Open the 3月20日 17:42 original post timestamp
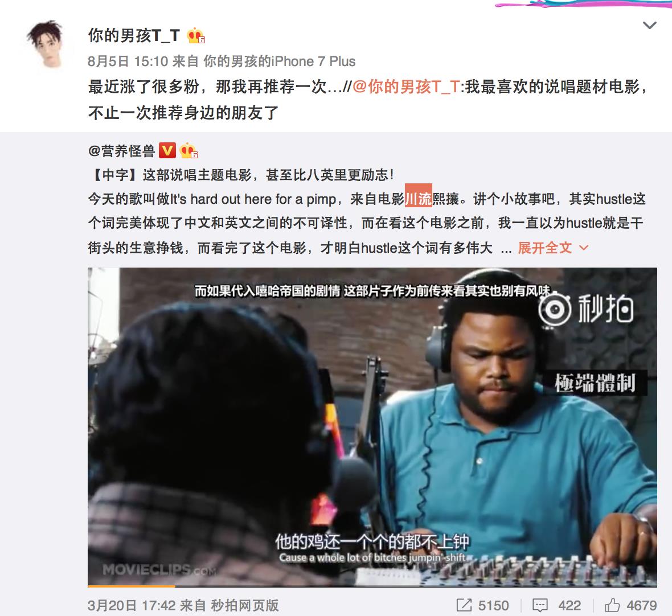This screenshot has height=616, width=672. click(132, 606)
